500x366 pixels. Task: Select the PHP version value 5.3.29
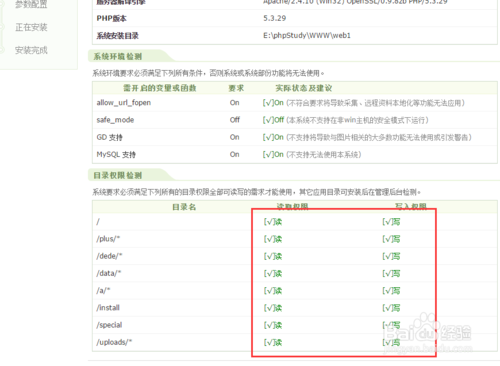click(x=275, y=18)
